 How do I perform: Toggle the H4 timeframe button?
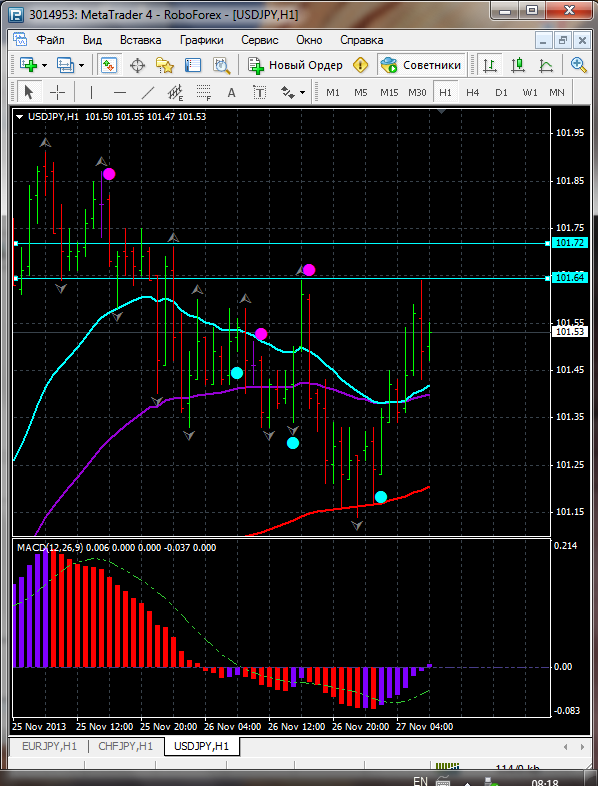click(x=473, y=92)
